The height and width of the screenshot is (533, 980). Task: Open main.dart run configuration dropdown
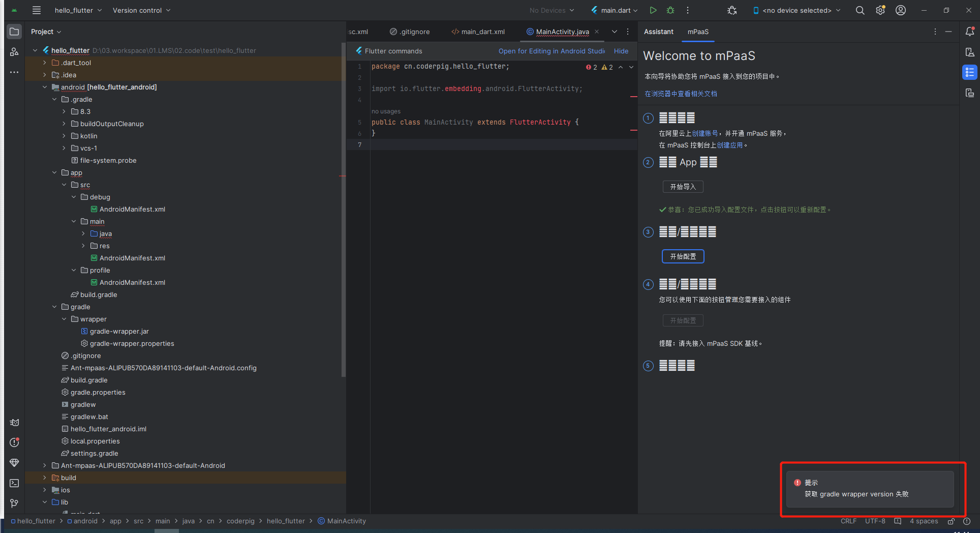point(614,10)
